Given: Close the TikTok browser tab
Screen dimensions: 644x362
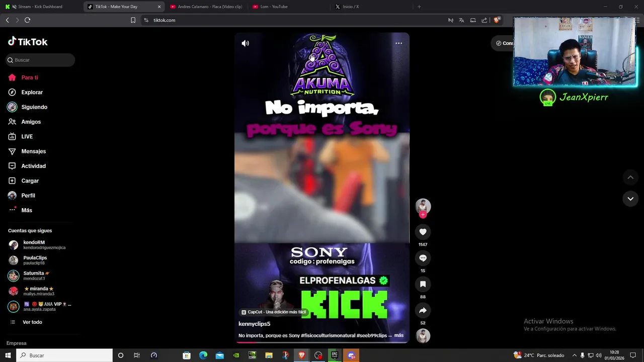Looking at the screenshot, I should point(159,7).
